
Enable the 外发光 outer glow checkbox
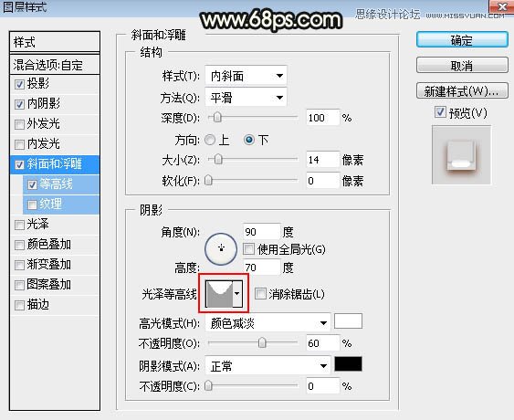coord(19,124)
